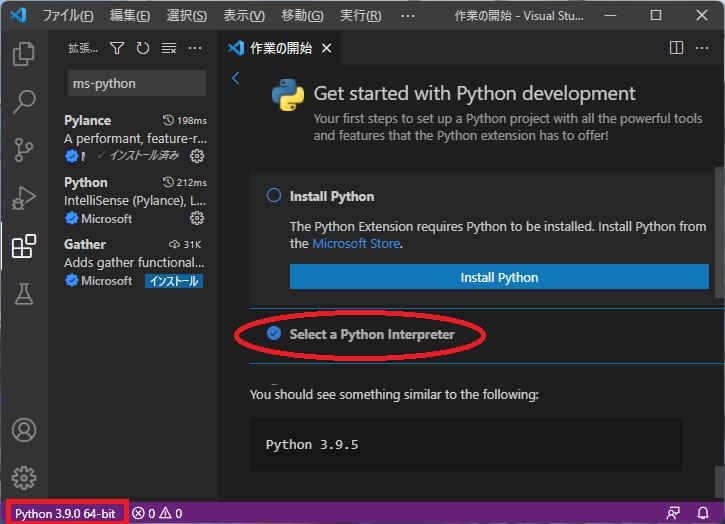725x524 pixels.
Task: Click the ms-python extension search field
Action: [135, 83]
